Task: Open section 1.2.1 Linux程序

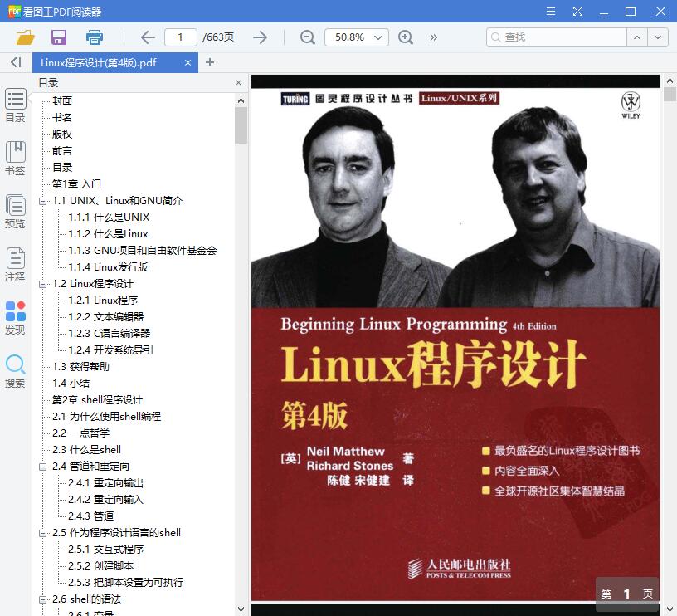Action: coord(103,301)
